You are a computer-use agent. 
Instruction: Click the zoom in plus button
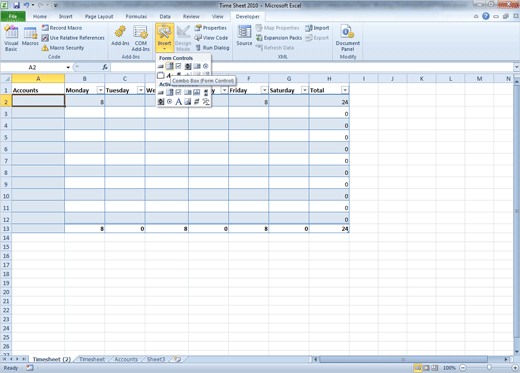pyautogui.click(x=515, y=368)
